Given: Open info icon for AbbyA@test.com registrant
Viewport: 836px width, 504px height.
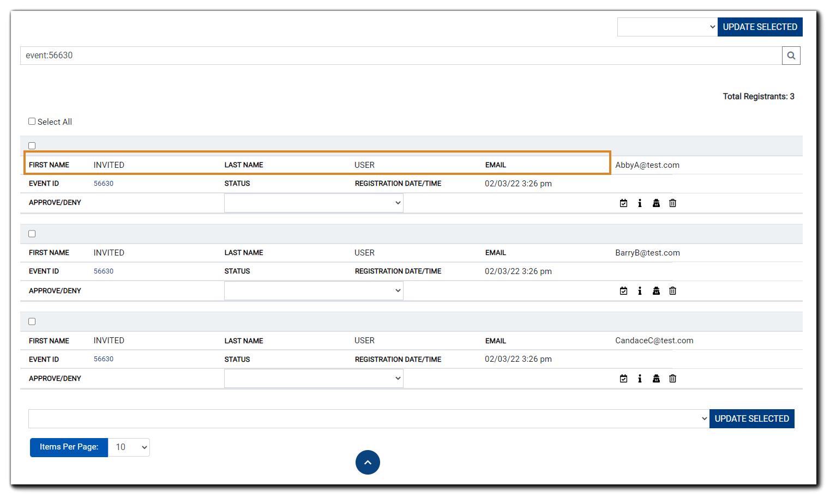Looking at the screenshot, I should point(640,203).
